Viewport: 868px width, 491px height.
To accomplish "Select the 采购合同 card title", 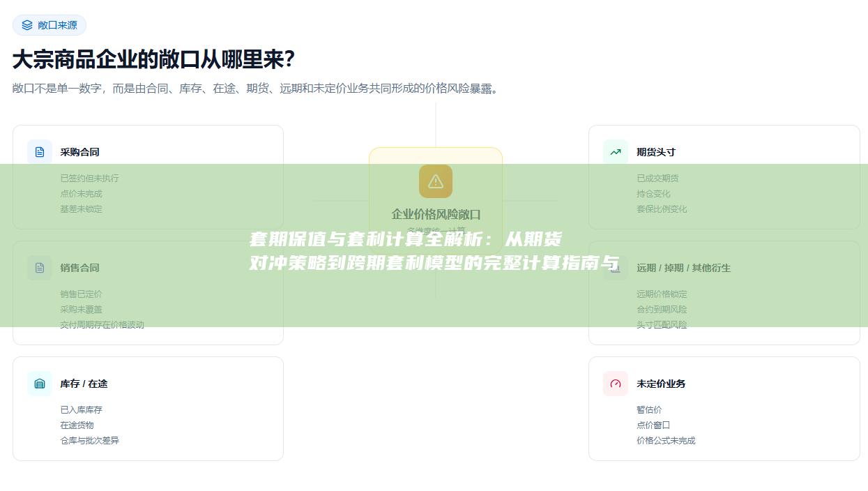I will click(80, 152).
